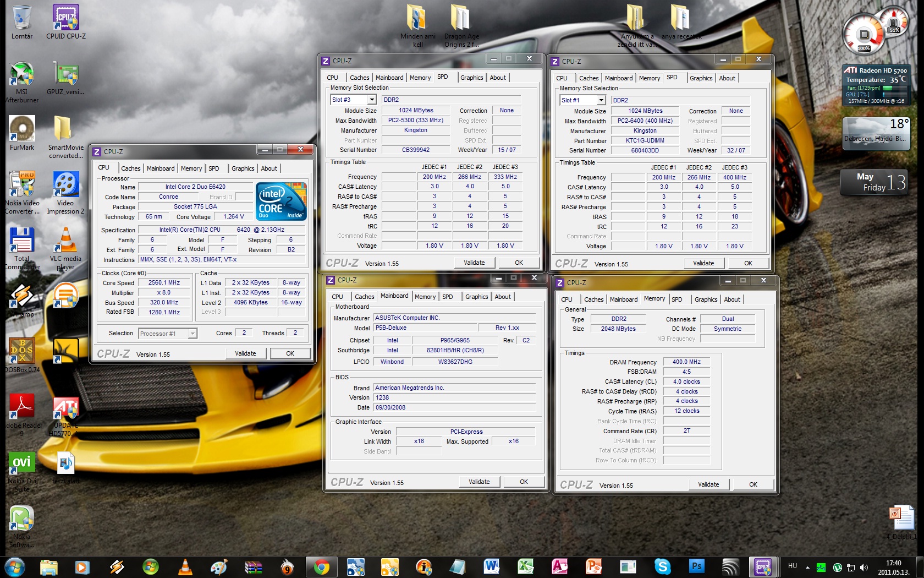924x578 pixels.
Task: Switch to Graphics tab in CPU window
Action: [243, 168]
